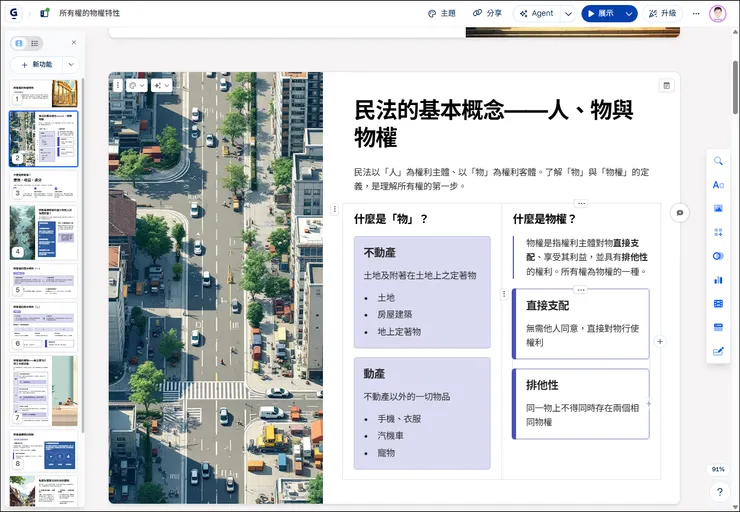Click the presentation title 所有權的物權特性
The width and height of the screenshot is (740, 512).
click(x=89, y=13)
